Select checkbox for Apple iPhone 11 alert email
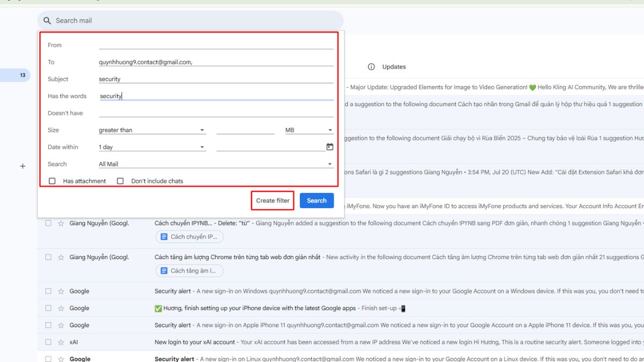This screenshot has width=644, height=362. pos(48,325)
